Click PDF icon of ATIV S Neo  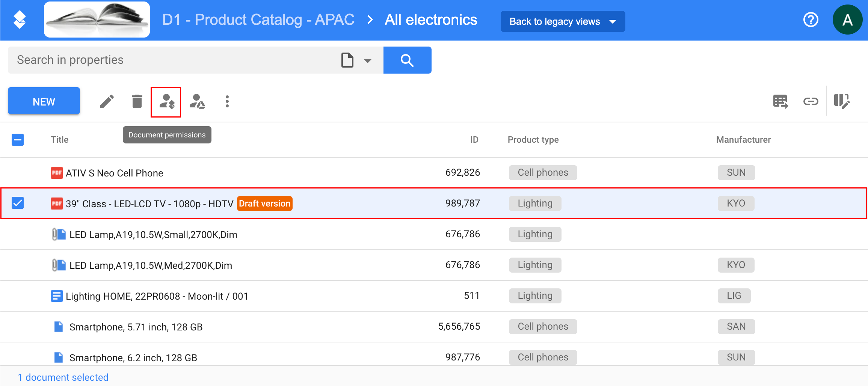pos(57,173)
